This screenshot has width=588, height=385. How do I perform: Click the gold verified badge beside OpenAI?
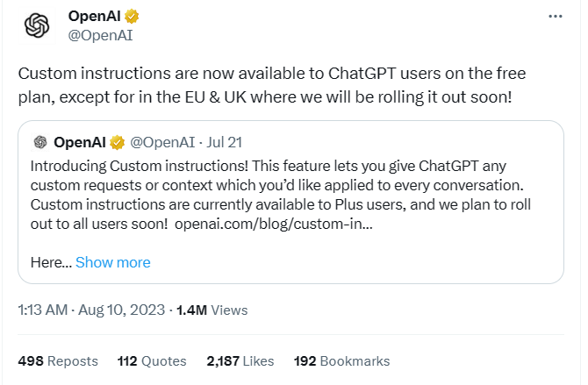133,17
